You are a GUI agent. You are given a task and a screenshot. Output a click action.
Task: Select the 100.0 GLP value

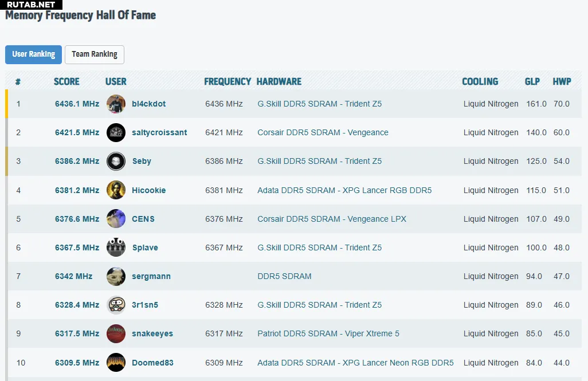(536, 248)
